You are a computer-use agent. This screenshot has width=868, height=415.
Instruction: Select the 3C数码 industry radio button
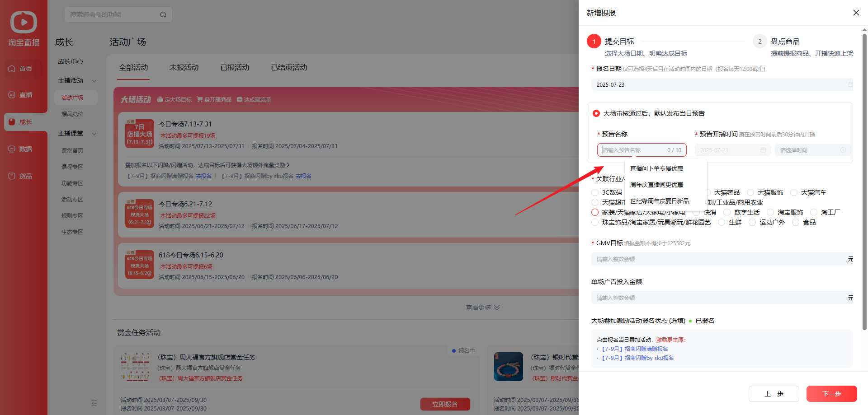point(595,193)
